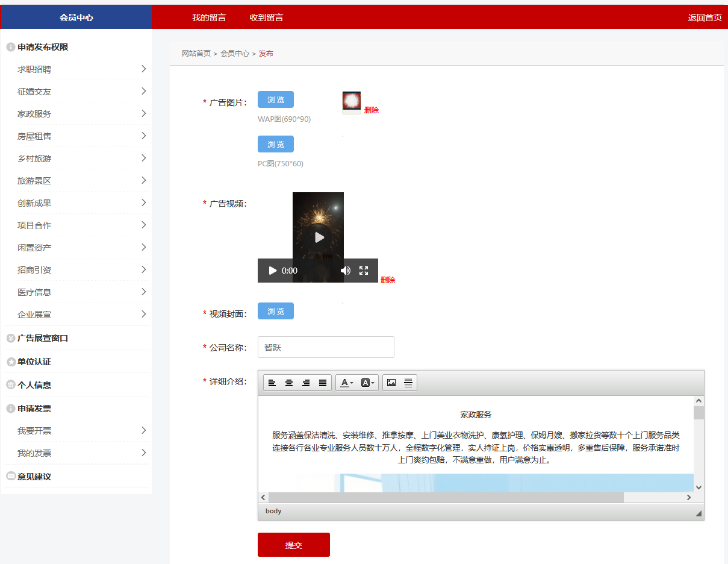Click 返回首页 link in the top bar

705,17
